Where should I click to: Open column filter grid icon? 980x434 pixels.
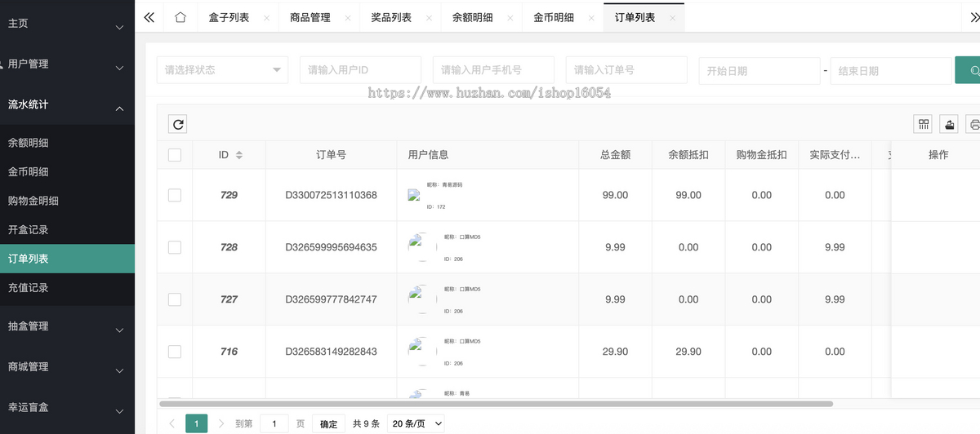pos(924,124)
